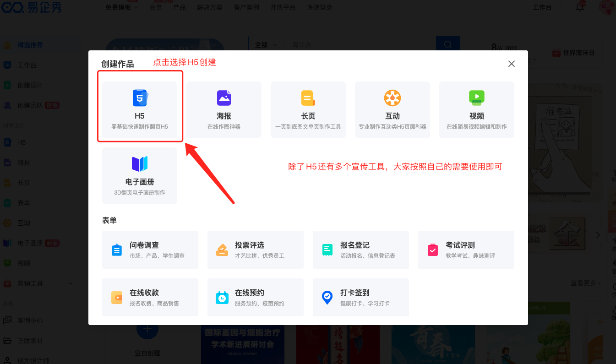This screenshot has width=616, height=364.
Task: Choose the 长页 long page icon
Action: point(308,98)
